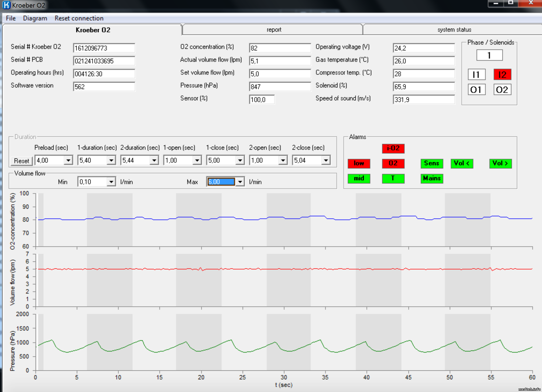Open the Diagram menu
The width and height of the screenshot is (542, 392).
35,18
